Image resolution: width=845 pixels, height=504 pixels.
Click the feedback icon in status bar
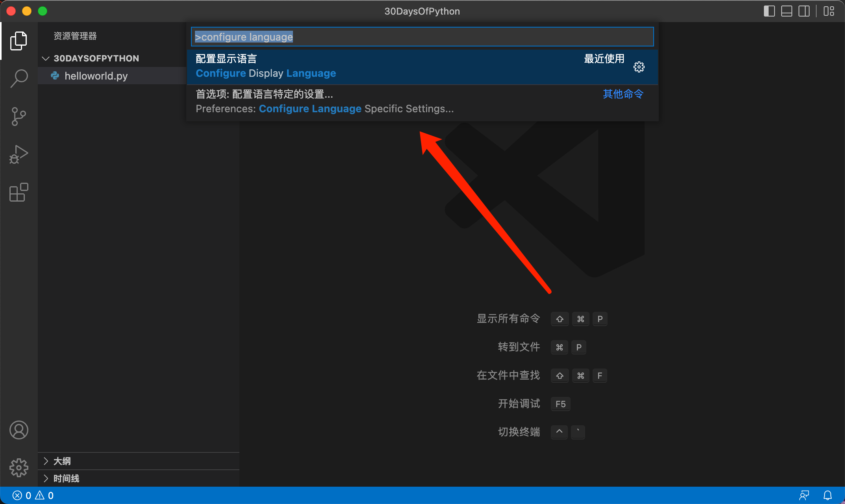point(804,495)
